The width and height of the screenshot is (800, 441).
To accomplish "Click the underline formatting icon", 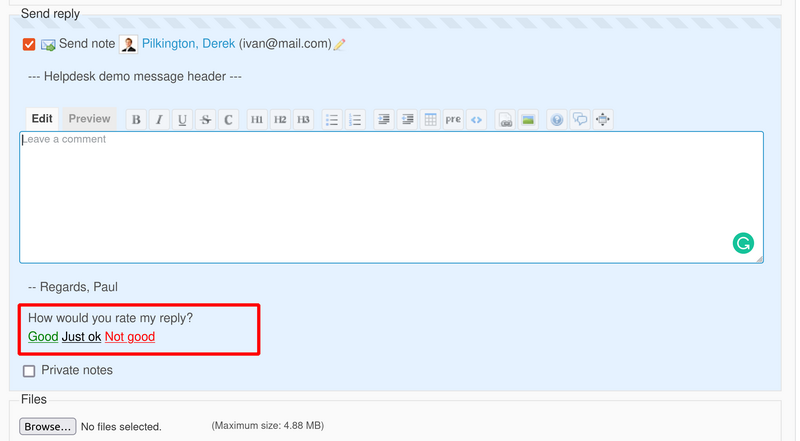I will (x=182, y=120).
